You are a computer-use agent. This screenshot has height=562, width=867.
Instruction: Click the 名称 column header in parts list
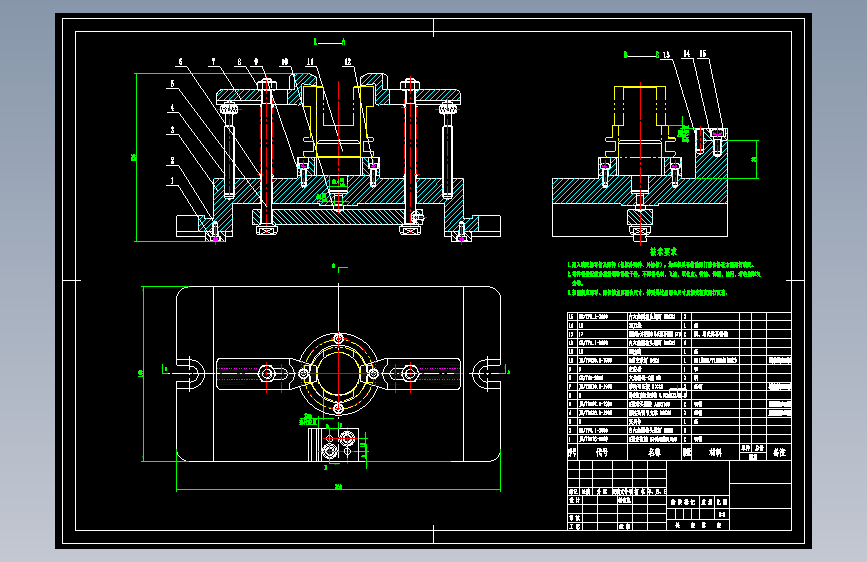pyautogui.click(x=655, y=452)
